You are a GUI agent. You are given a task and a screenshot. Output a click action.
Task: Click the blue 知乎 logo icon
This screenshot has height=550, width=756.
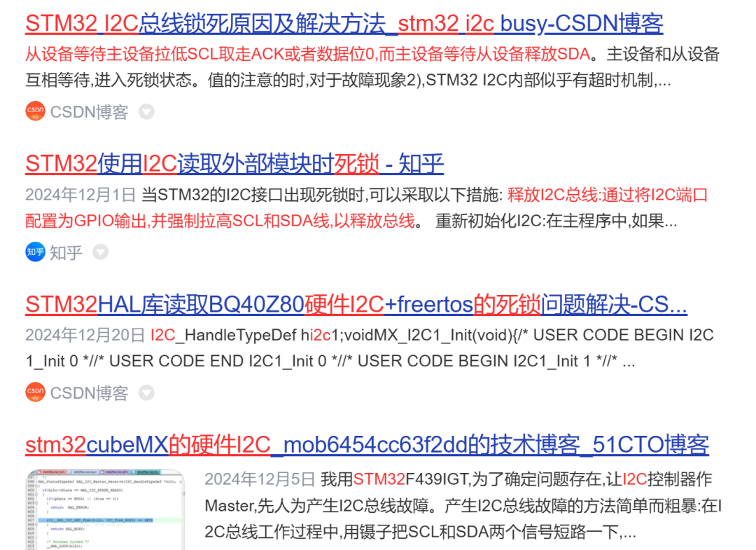(35, 252)
